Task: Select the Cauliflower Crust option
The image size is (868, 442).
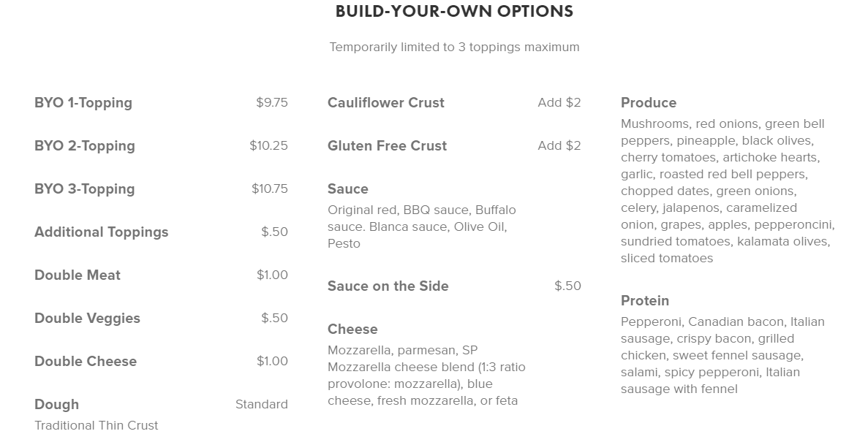Action: 386,103
